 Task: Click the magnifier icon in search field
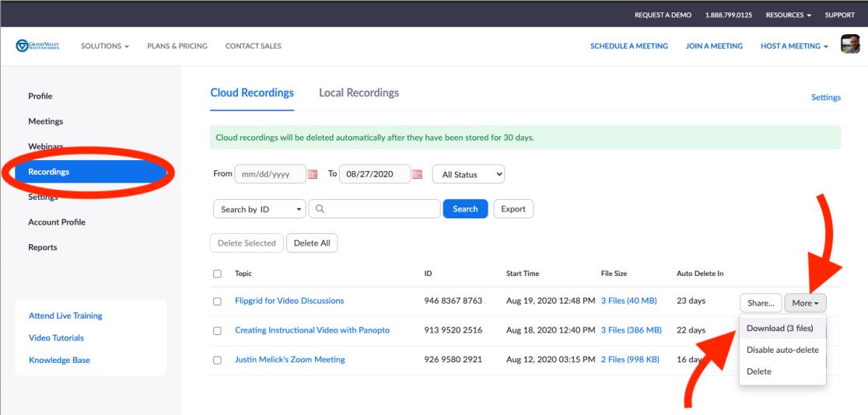320,209
